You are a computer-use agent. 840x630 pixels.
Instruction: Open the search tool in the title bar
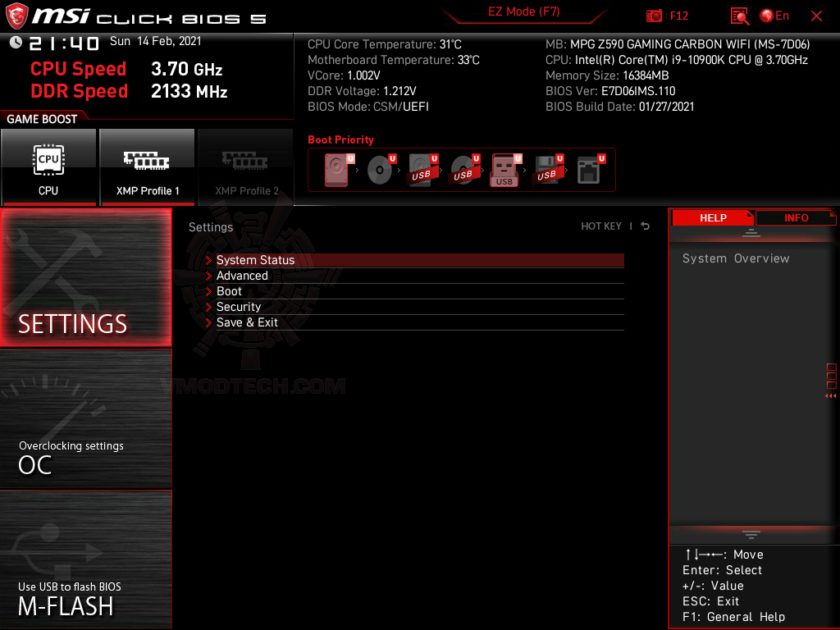point(739,16)
